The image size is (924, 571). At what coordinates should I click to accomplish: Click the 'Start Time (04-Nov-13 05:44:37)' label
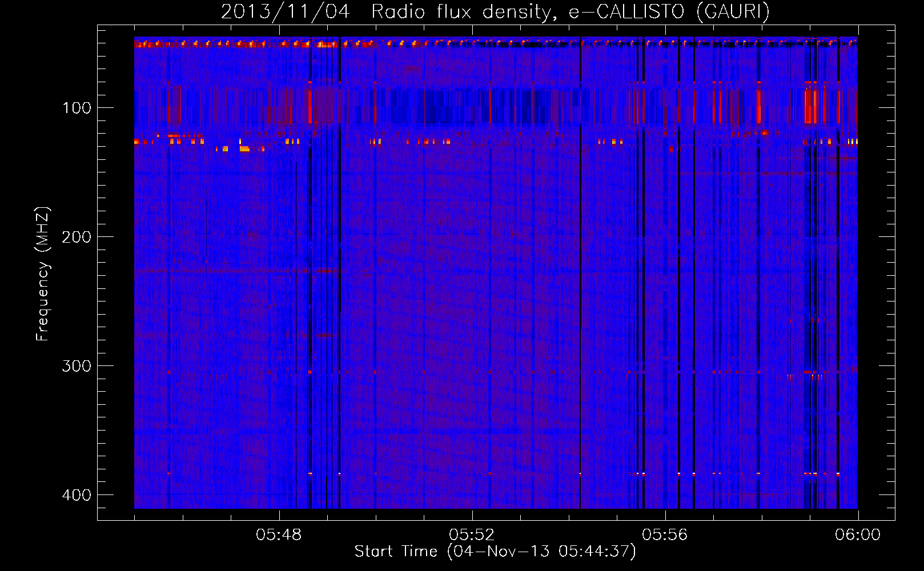point(495,552)
